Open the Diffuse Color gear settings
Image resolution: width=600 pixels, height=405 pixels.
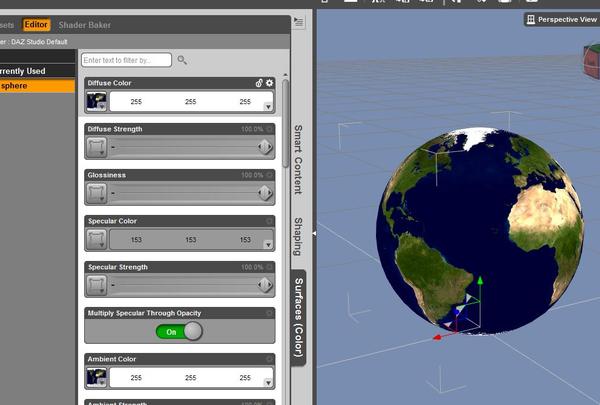pyautogui.click(x=269, y=83)
